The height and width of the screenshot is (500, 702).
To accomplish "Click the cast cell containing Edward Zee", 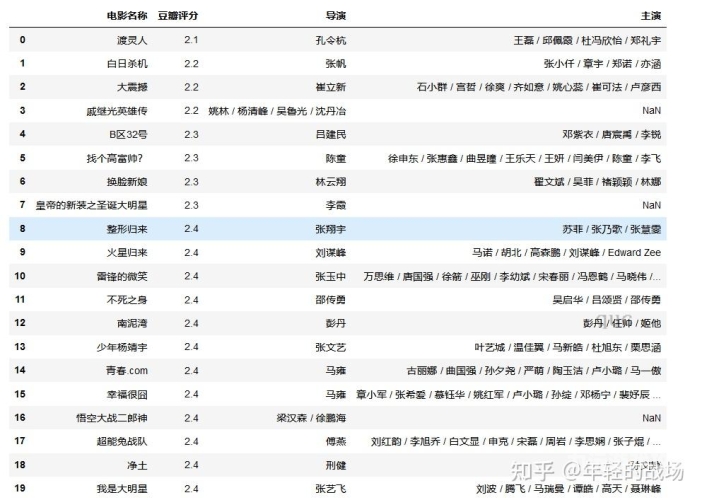I will click(566, 253).
